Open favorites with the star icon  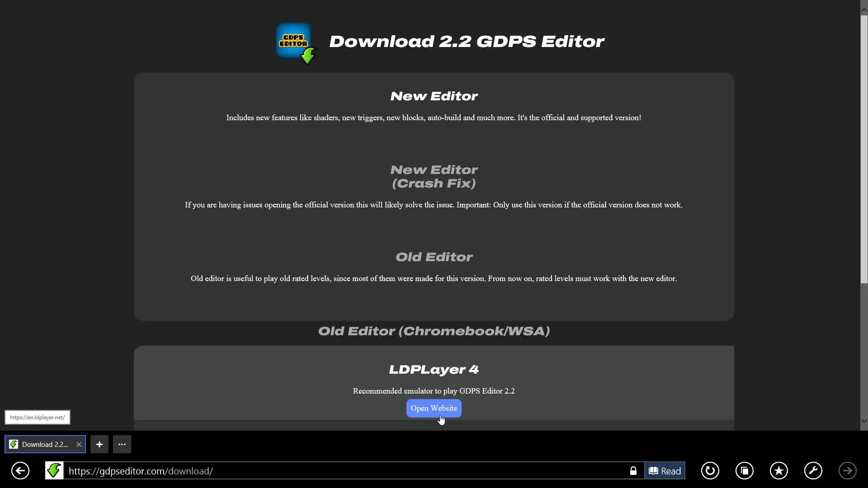tap(778, 471)
